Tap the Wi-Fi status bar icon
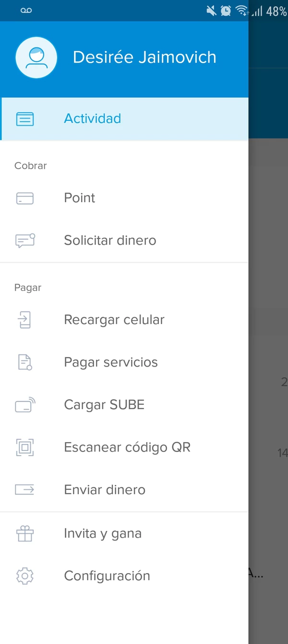The height and width of the screenshot is (644, 288). [241, 11]
